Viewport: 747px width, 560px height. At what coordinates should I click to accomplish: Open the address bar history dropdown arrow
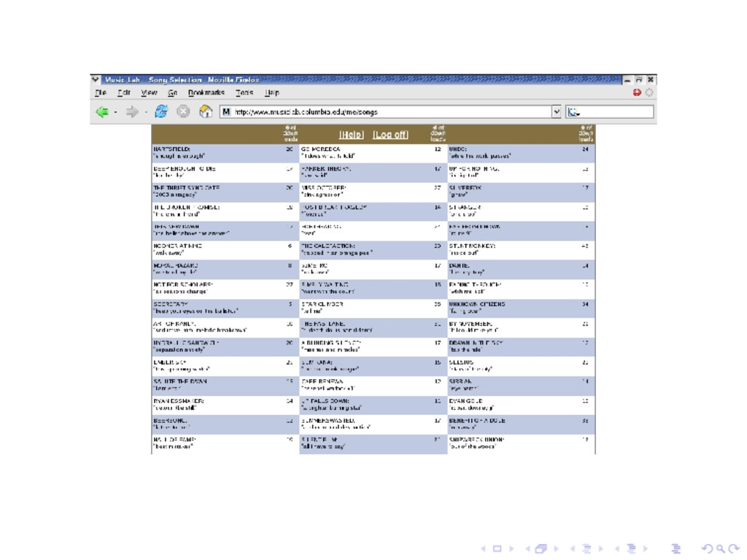(557, 112)
